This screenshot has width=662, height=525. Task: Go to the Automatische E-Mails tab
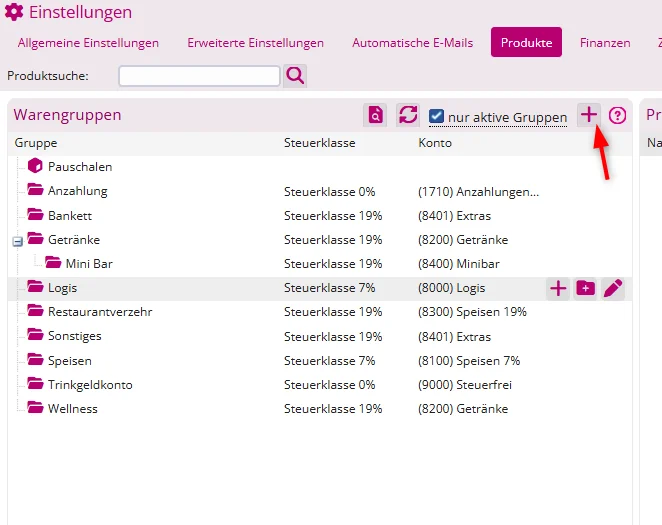coord(412,43)
